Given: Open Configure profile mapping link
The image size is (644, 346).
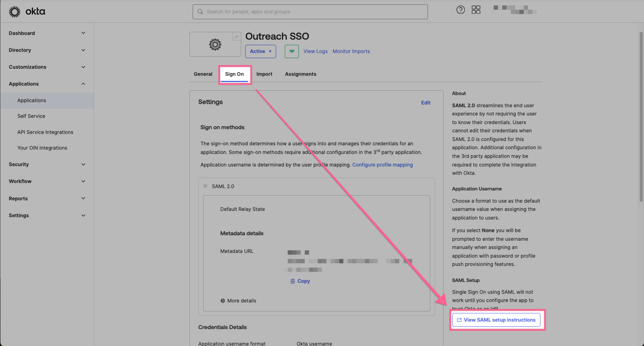Looking at the screenshot, I should coord(382,165).
